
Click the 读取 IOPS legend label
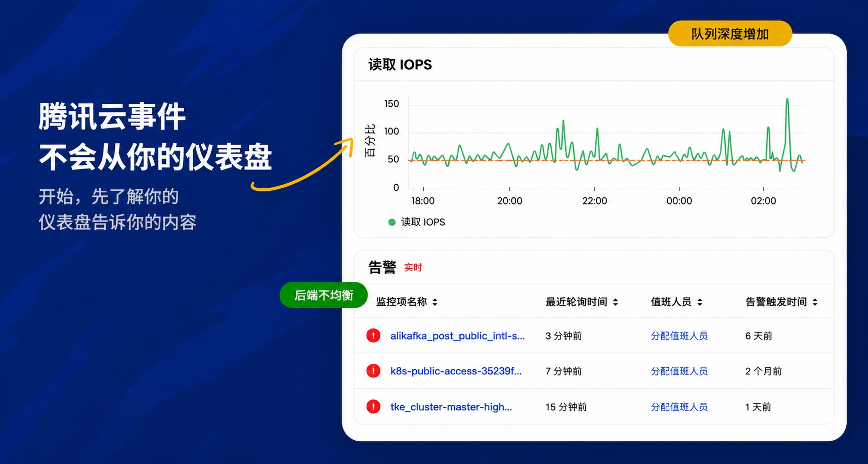423,222
